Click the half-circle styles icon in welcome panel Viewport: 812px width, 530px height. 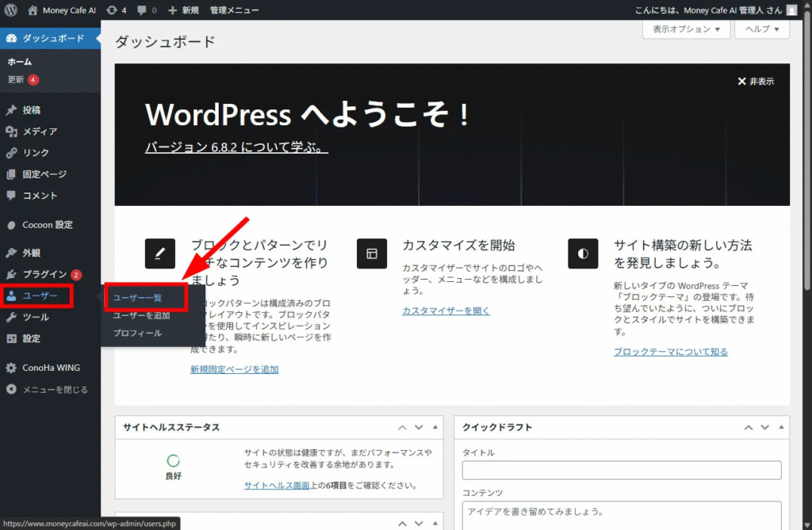tap(583, 254)
